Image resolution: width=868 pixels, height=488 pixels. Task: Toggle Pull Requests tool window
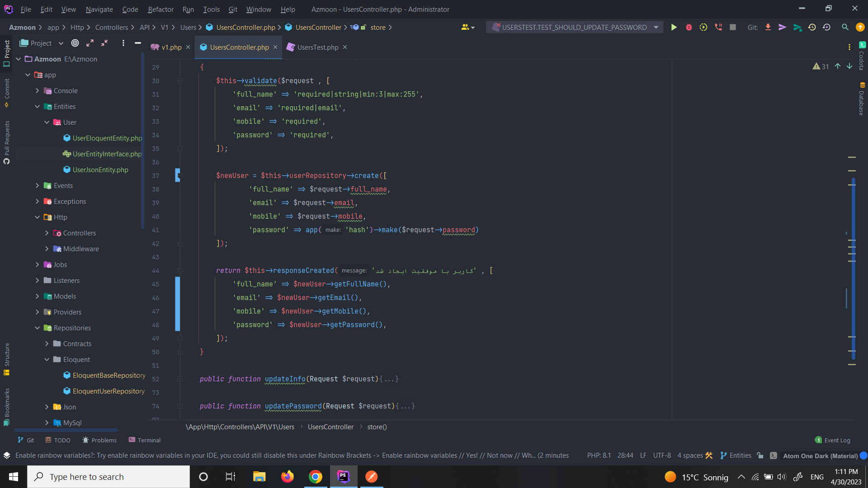pyautogui.click(x=7, y=142)
